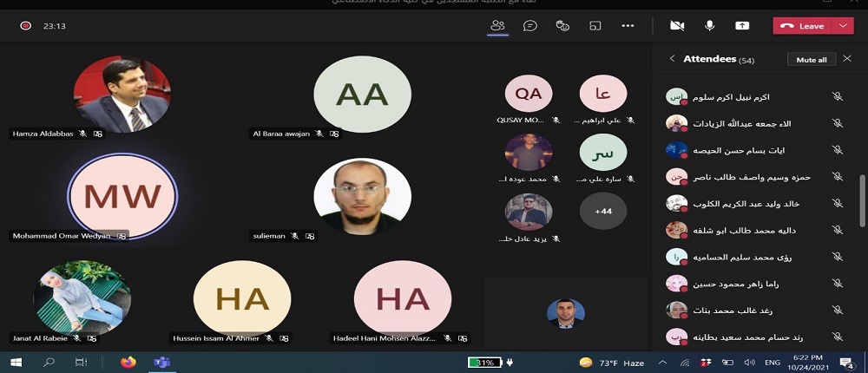Toggle the microphone mute

pos(710,26)
